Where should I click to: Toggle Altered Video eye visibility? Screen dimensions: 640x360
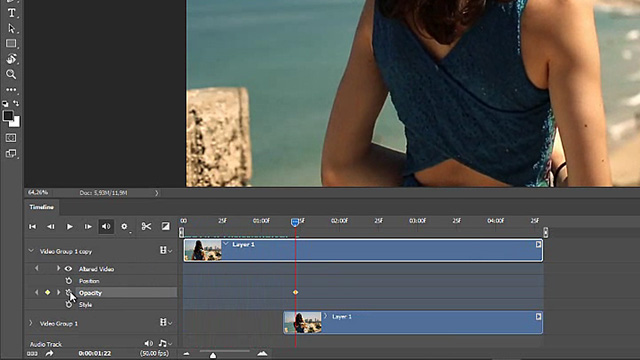pos(69,269)
